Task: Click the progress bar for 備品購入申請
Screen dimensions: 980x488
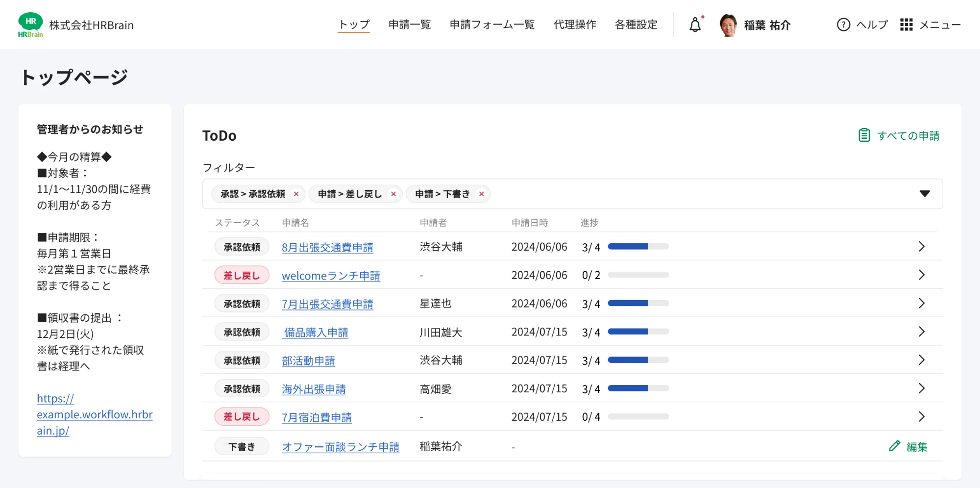Action: point(638,332)
